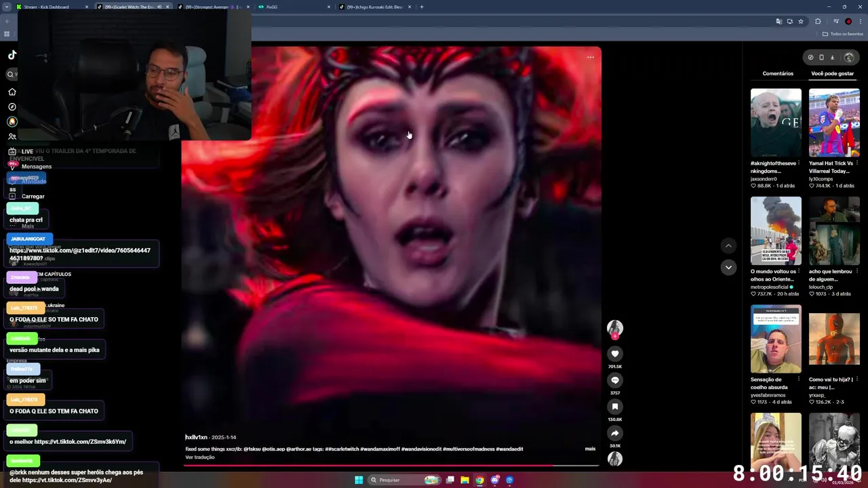Like the video with the heart icon
Viewport: 868px width, 488px height.
pyautogui.click(x=615, y=354)
